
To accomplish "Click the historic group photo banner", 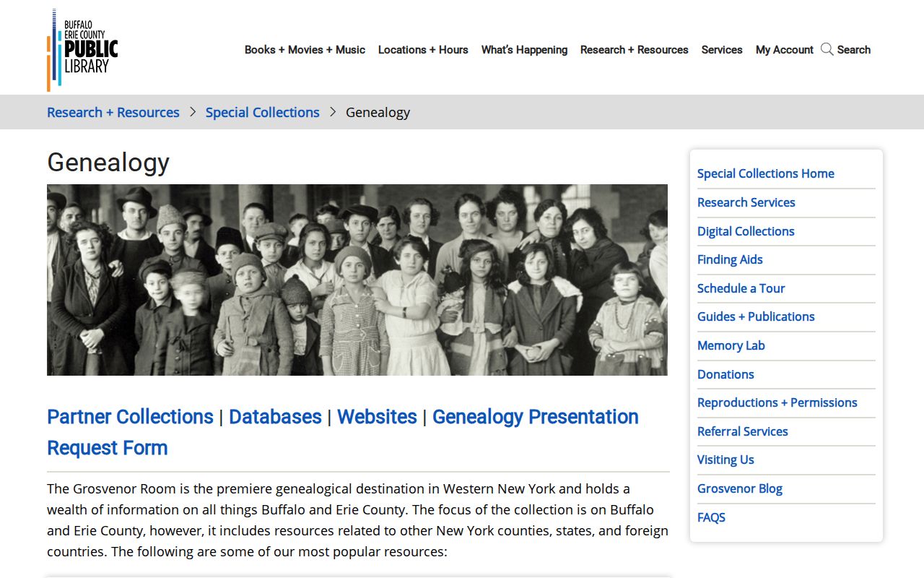I will click(x=357, y=280).
